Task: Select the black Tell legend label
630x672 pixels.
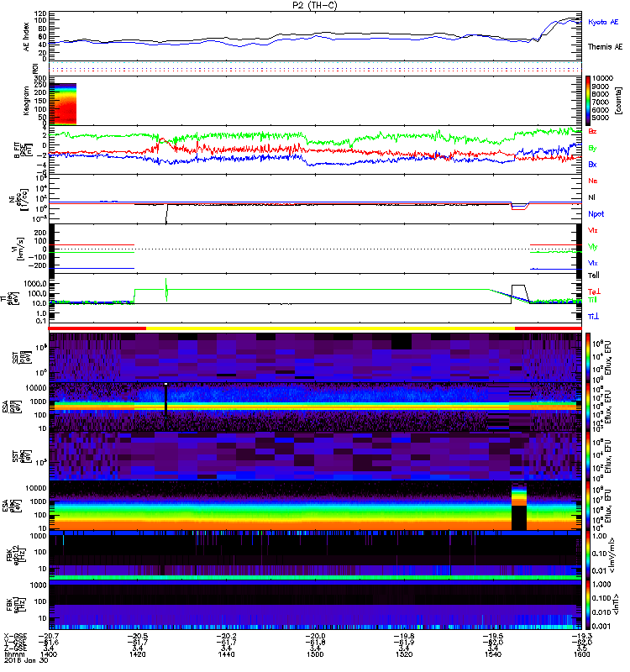Action: 594,276
